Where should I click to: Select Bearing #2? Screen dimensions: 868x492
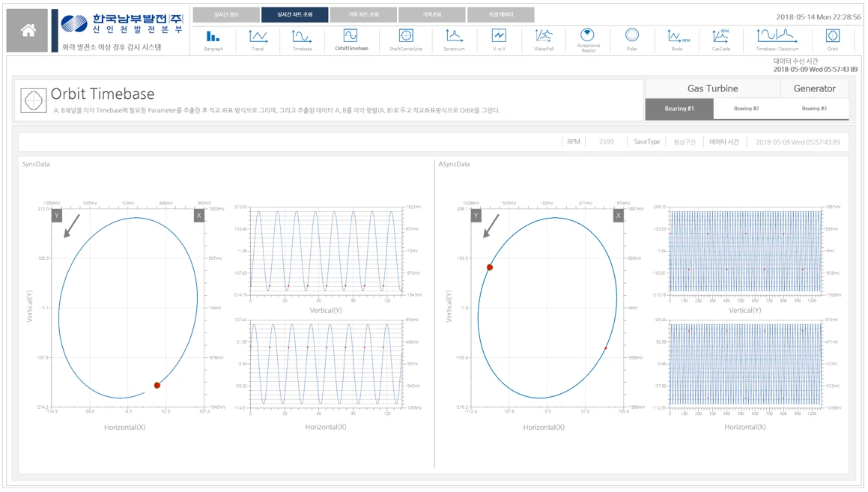point(746,109)
